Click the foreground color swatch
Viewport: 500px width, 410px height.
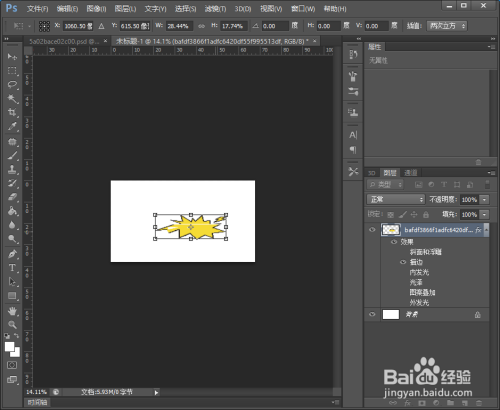pyautogui.click(x=9, y=347)
